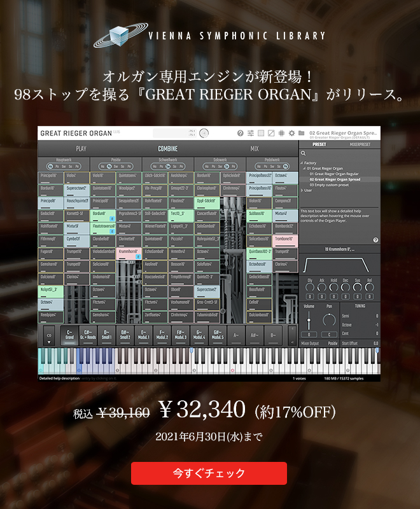Activate the C~ Grand combination

point(69,335)
